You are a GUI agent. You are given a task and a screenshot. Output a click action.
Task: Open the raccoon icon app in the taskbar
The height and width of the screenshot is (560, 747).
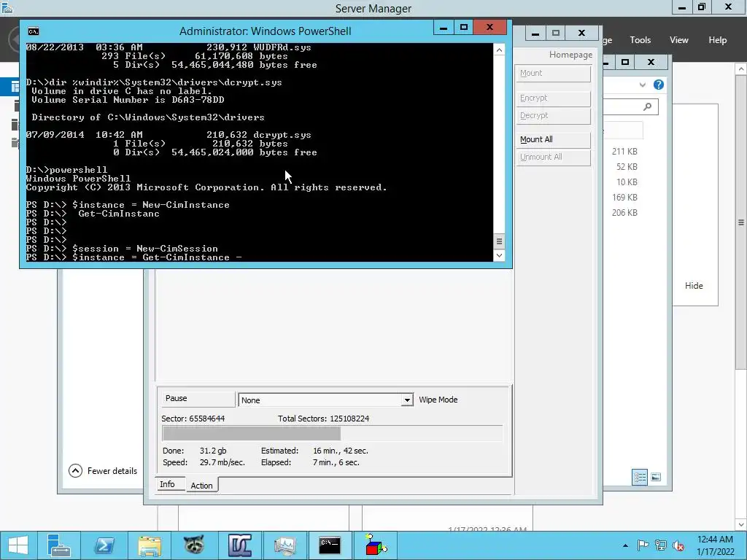pyautogui.click(x=194, y=545)
